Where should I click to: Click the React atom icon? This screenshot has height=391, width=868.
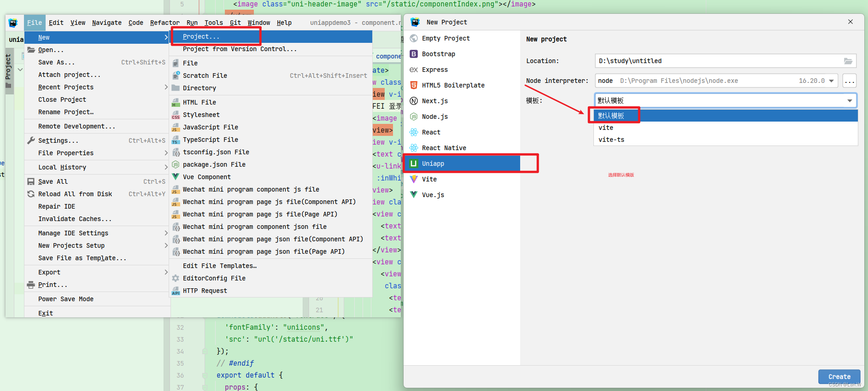point(414,132)
